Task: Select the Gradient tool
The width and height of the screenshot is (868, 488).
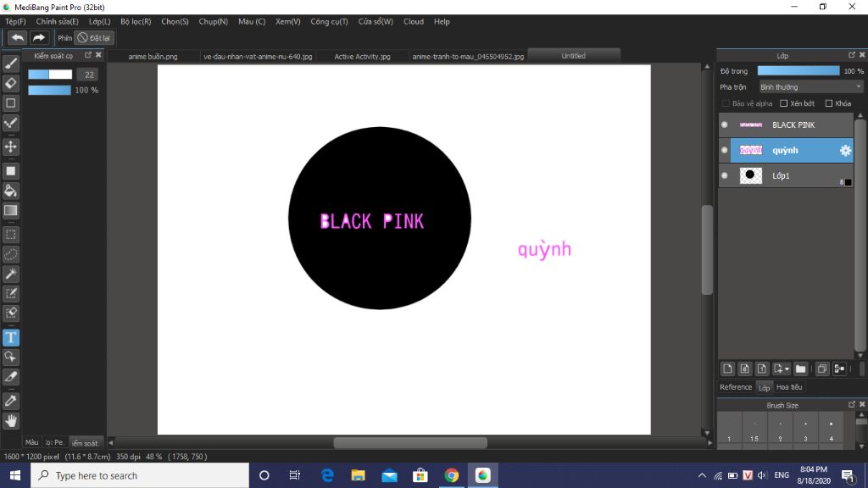Action: pyautogui.click(x=10, y=210)
